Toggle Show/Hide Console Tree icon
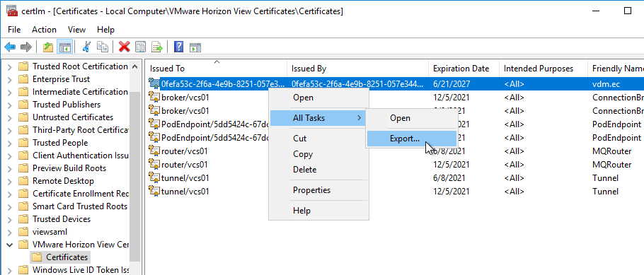Screen dimensions: 644x275 [65, 47]
